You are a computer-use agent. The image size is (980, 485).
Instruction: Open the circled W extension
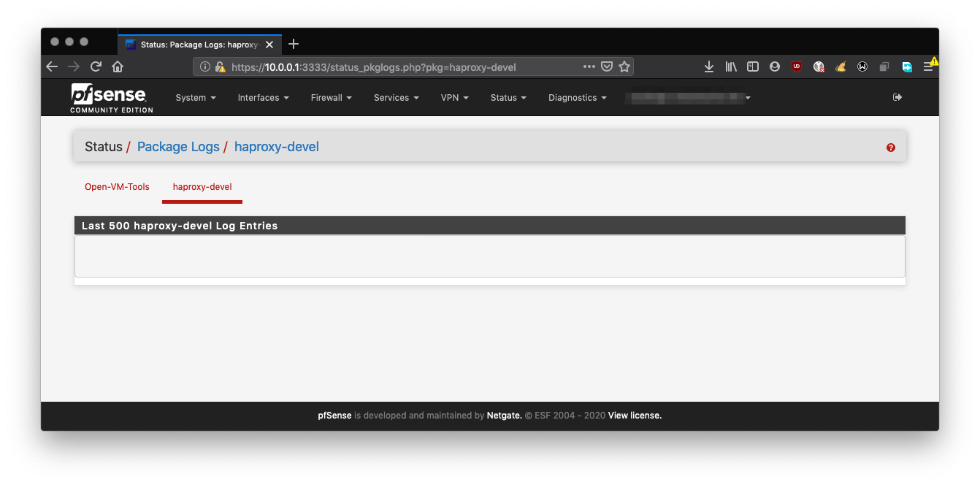[862, 66]
